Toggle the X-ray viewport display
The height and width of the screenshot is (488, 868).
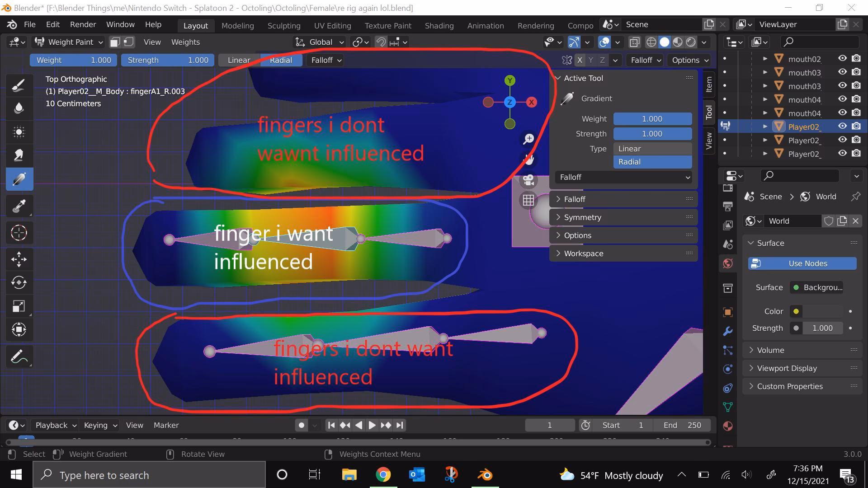click(x=634, y=42)
